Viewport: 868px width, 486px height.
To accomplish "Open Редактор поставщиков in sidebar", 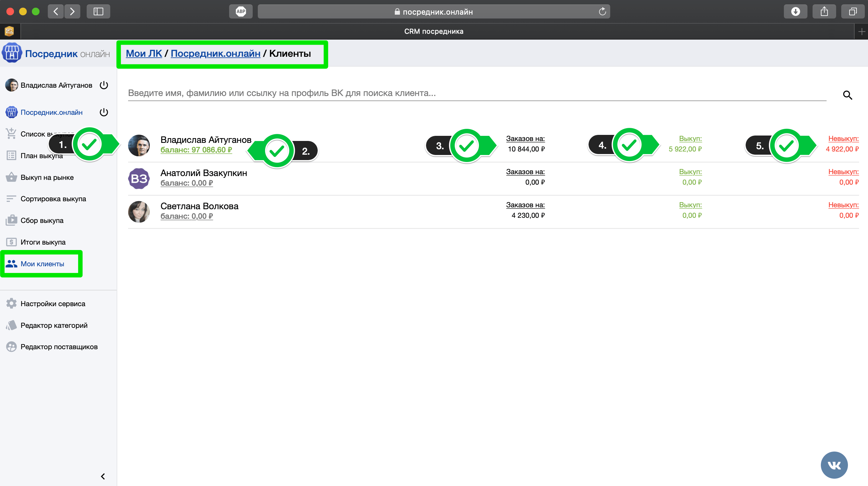I will pyautogui.click(x=59, y=347).
